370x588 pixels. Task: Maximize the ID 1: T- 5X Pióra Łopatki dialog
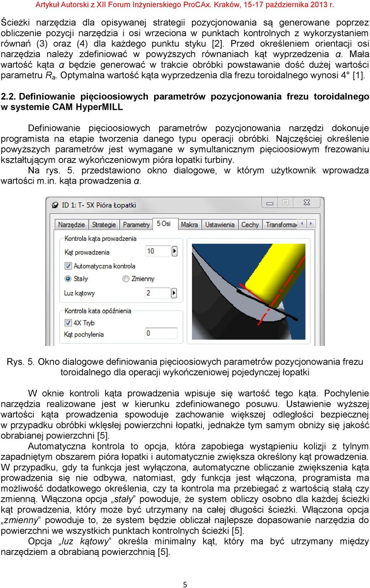tap(286, 203)
